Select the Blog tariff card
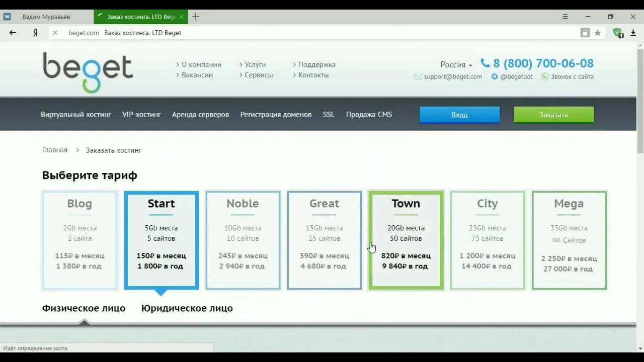This screenshot has width=644, height=362. coord(79,240)
